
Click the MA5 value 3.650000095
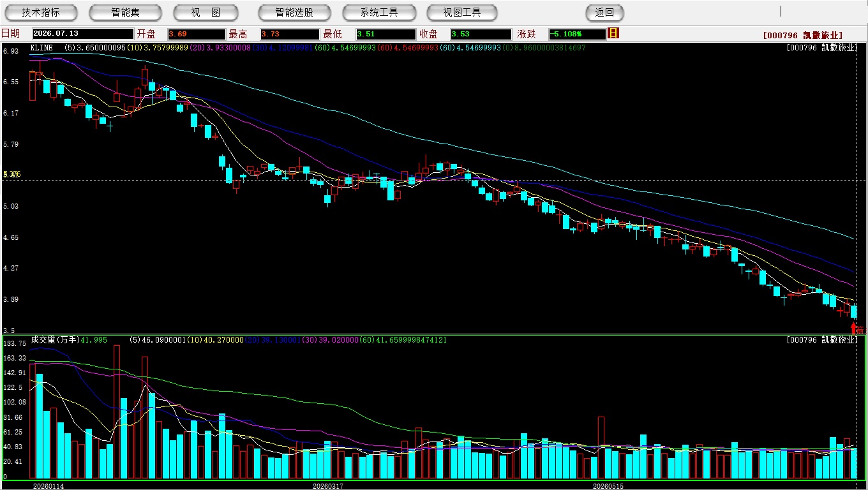pyautogui.click(x=101, y=48)
